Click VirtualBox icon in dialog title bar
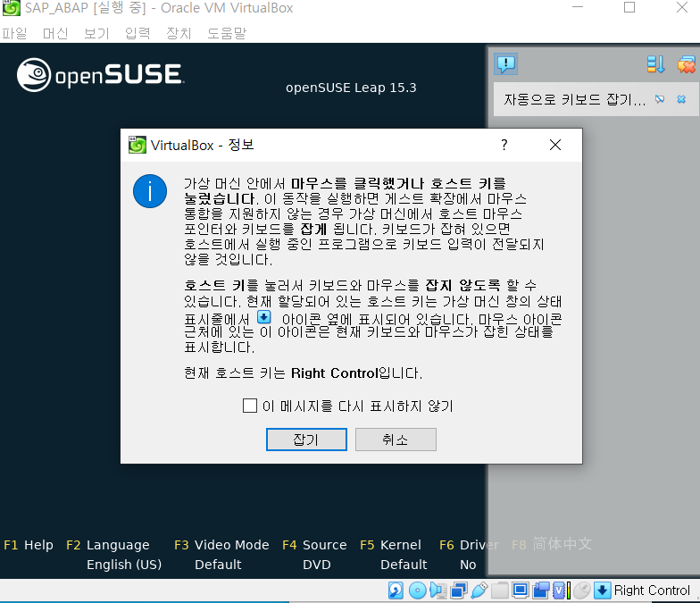 pyautogui.click(x=137, y=145)
